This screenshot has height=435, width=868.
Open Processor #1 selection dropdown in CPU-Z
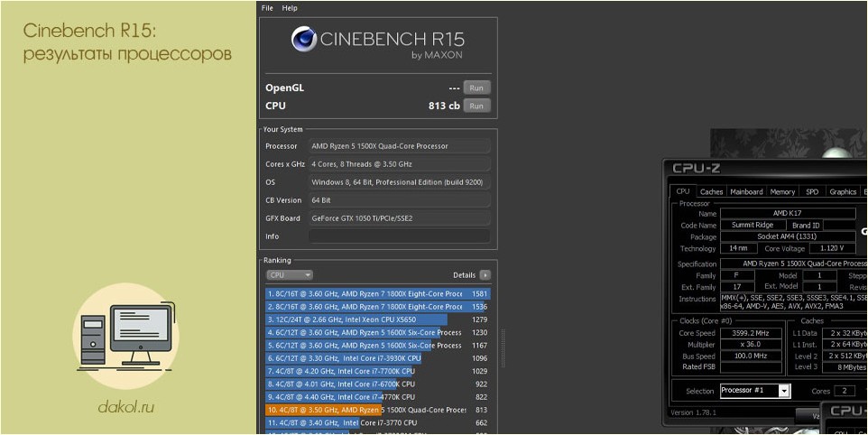(x=754, y=391)
